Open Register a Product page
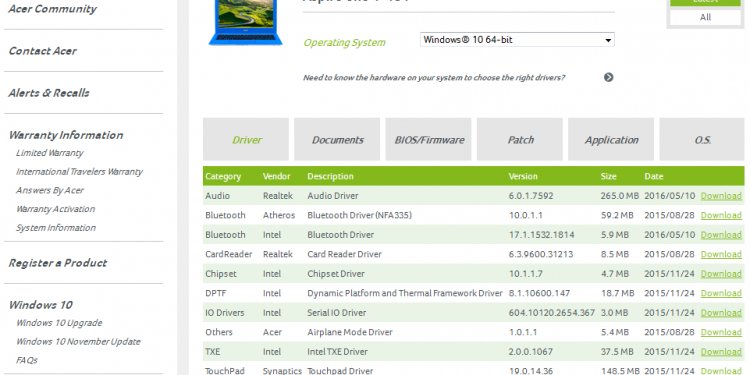The width and height of the screenshot is (750, 375). point(57,263)
